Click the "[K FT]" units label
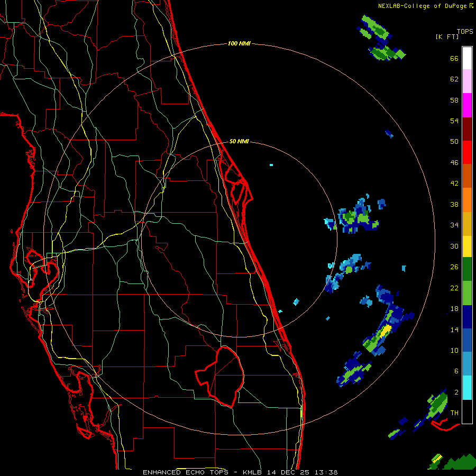 tap(447, 36)
